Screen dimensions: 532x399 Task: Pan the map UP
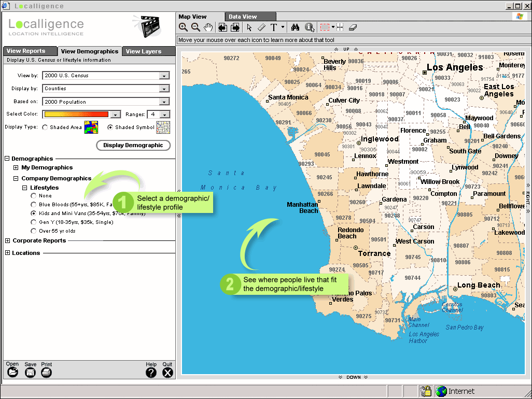(x=346, y=49)
